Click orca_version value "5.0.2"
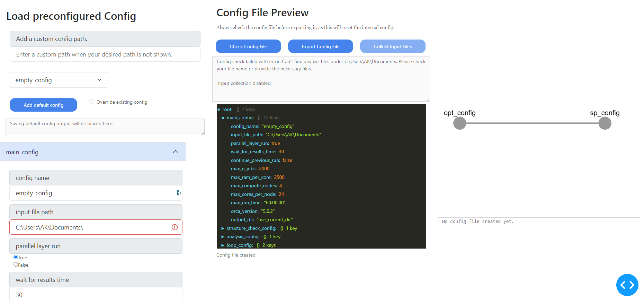The width and height of the screenshot is (644, 303). click(268, 211)
